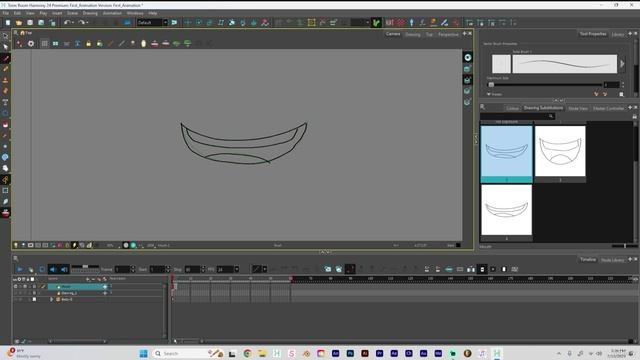Toggle the sound speaker button in the playback toolbar
The height and width of the screenshot is (360, 640).
(x=53, y=269)
